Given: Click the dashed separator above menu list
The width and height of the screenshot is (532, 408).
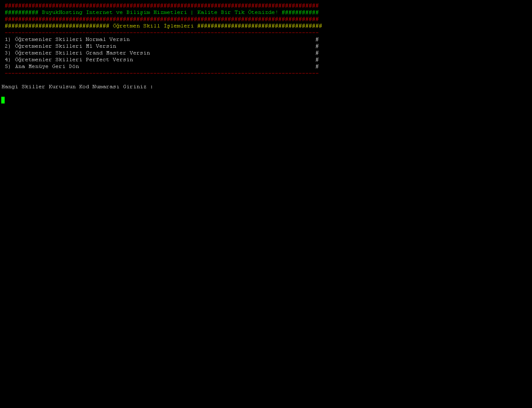Looking at the screenshot, I should click(x=161, y=33).
